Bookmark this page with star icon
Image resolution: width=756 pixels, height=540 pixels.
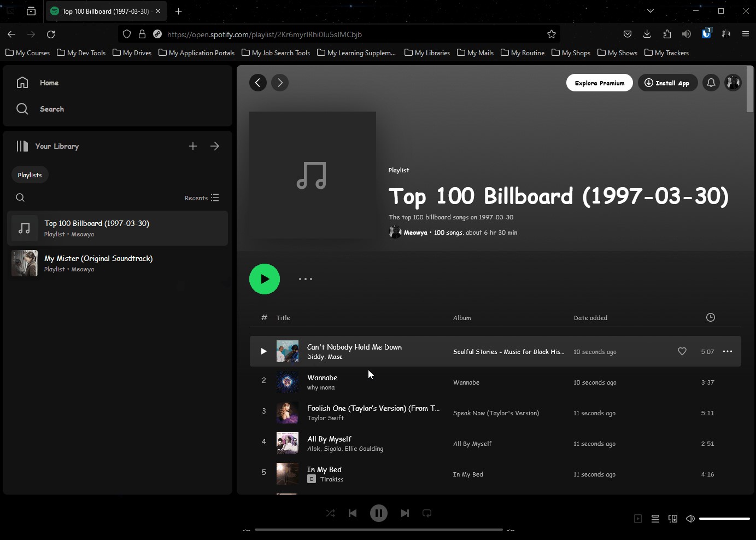point(552,34)
